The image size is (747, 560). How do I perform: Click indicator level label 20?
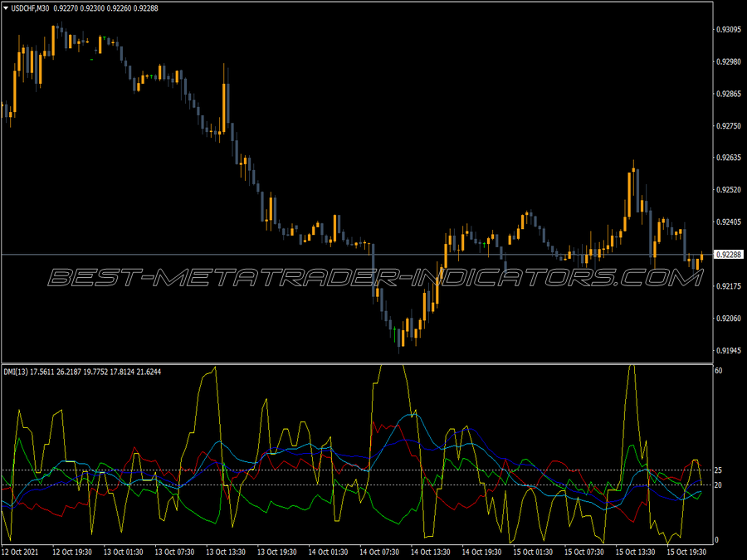pyautogui.click(x=719, y=485)
